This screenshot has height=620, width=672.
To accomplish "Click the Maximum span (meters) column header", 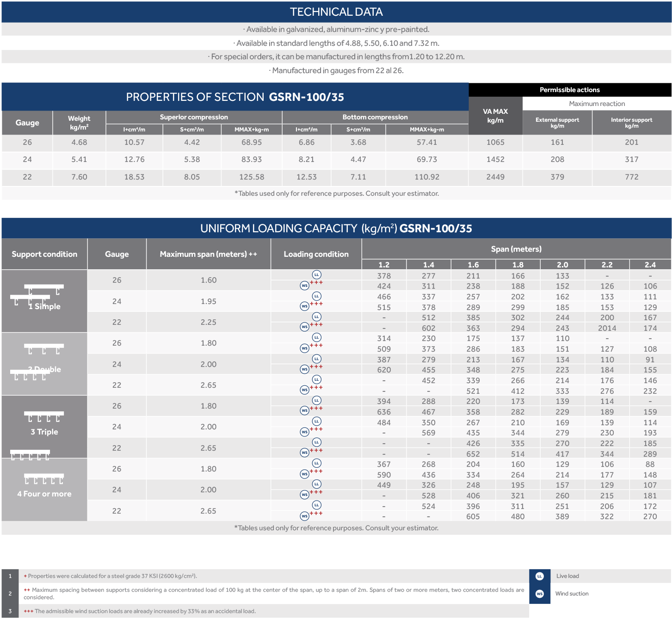I will click(x=208, y=254).
